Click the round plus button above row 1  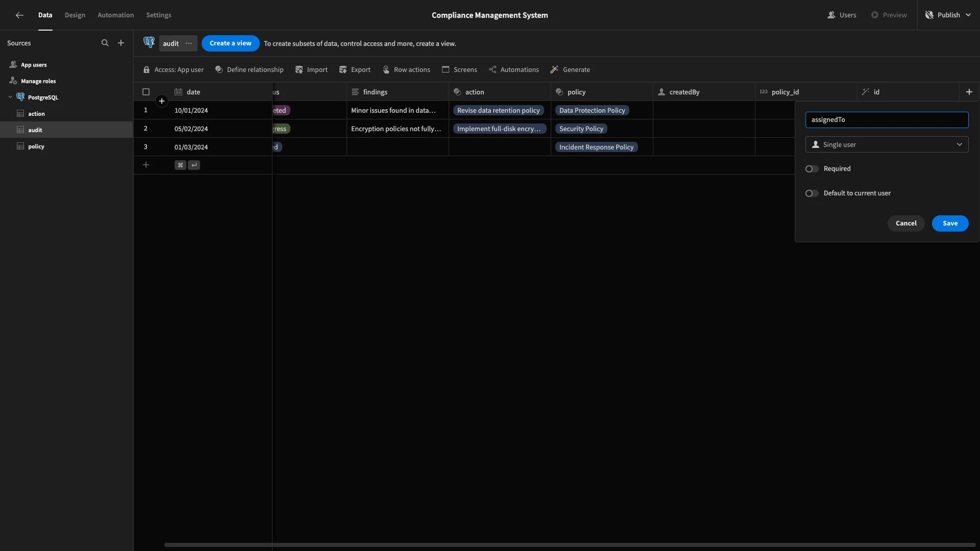(162, 101)
